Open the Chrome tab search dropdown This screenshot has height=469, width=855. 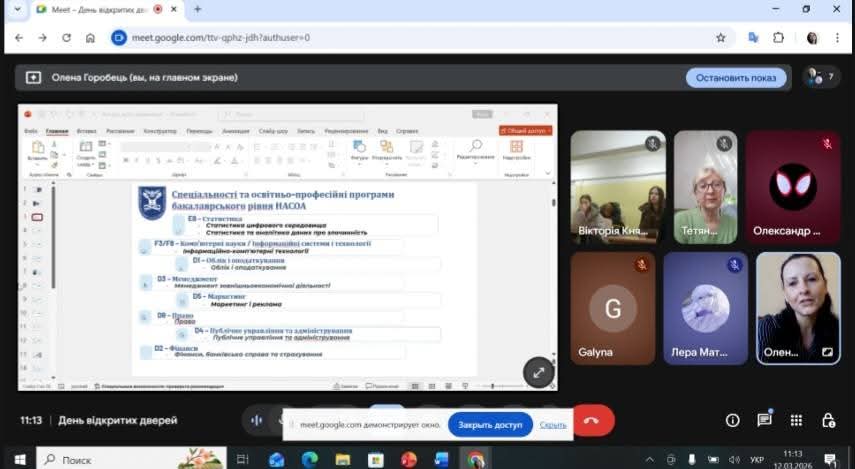pyautogui.click(x=18, y=9)
